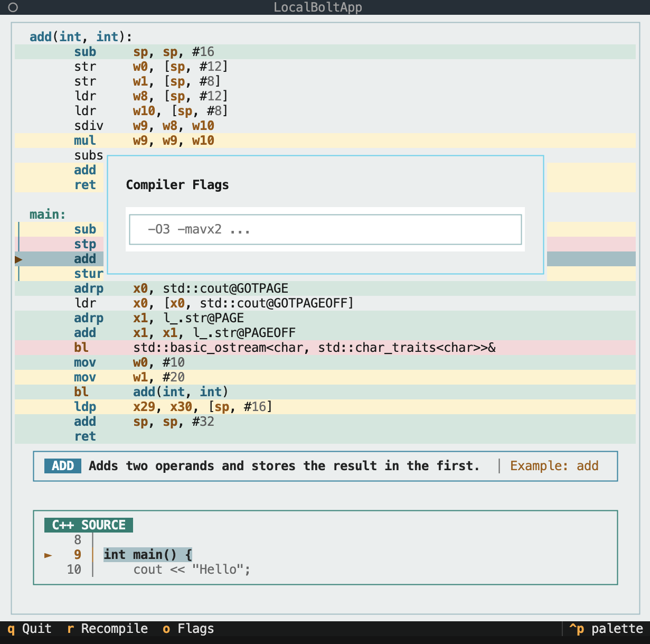Select the 'subs' assembly line

tap(89, 155)
